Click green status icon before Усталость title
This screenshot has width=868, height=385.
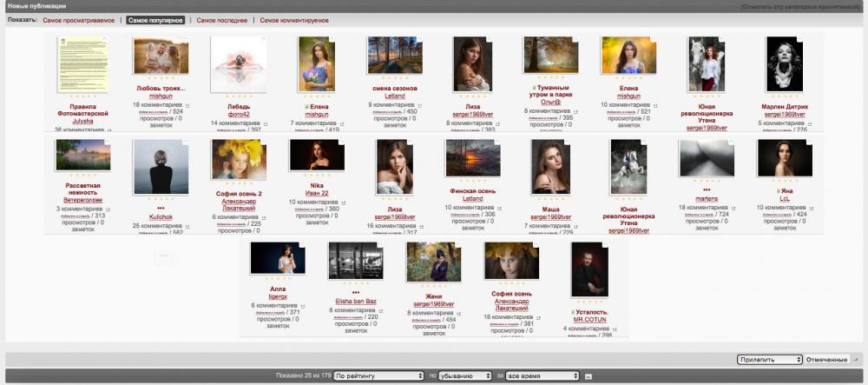tap(572, 312)
